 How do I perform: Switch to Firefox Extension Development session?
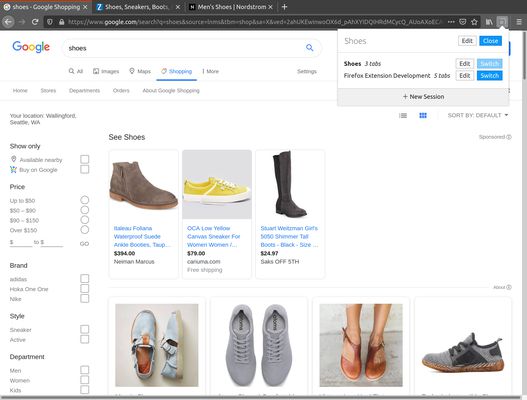(490, 76)
